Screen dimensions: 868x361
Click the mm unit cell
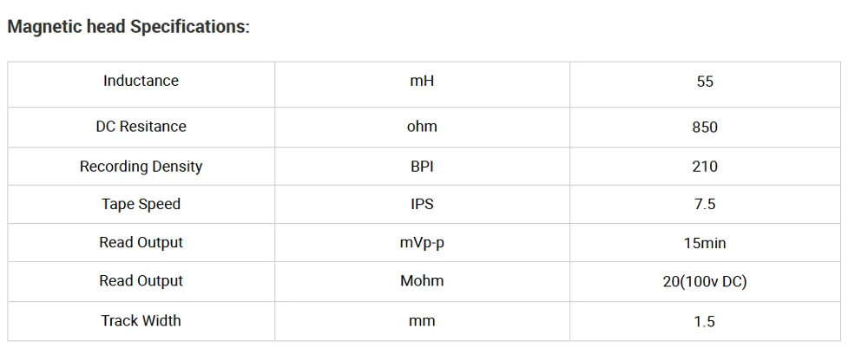pos(422,321)
